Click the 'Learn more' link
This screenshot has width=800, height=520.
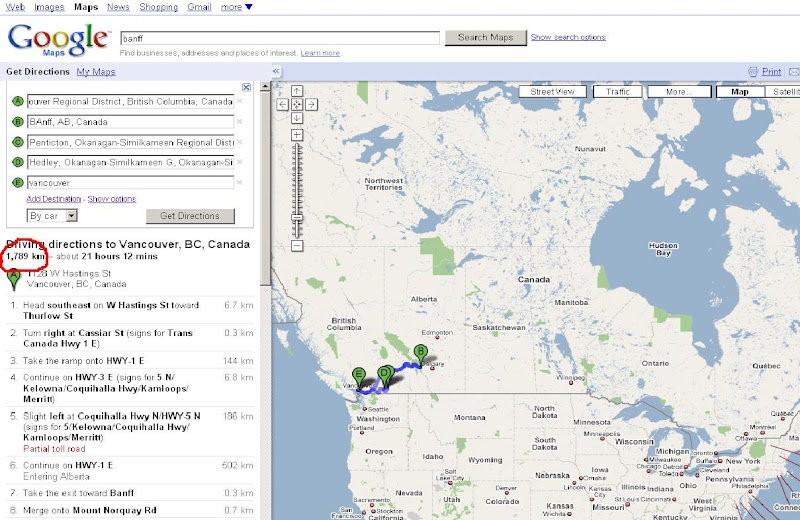pos(320,53)
